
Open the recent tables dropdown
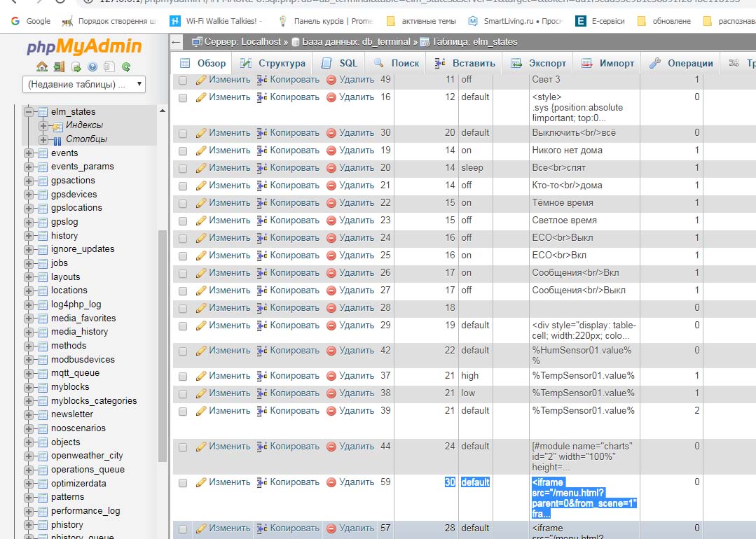click(84, 85)
